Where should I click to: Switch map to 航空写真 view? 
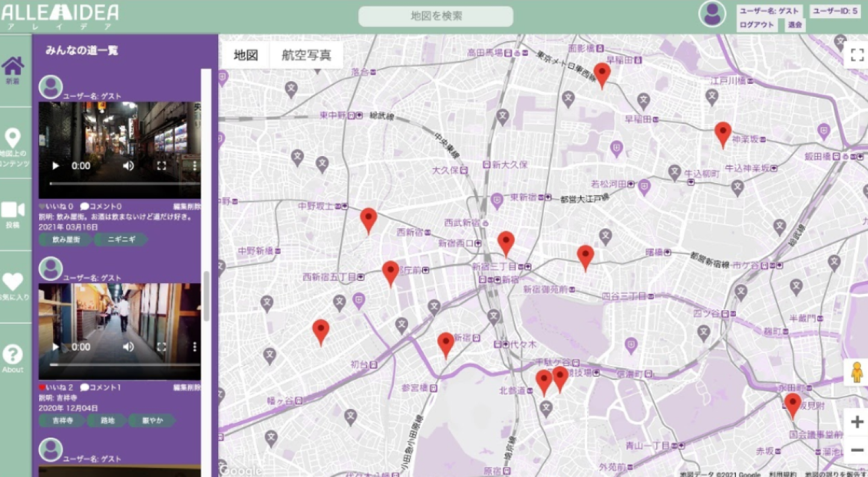[x=306, y=55]
